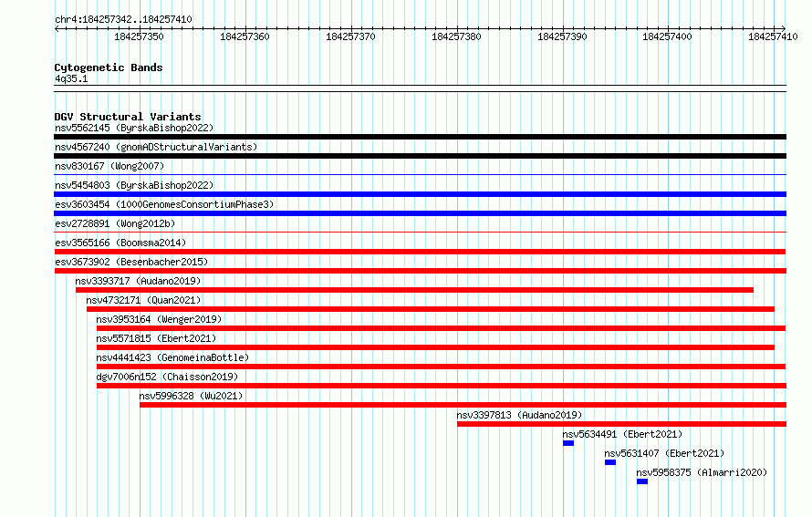Click ruler position 184257400
Screen dimensions: 812x517
(x=667, y=36)
